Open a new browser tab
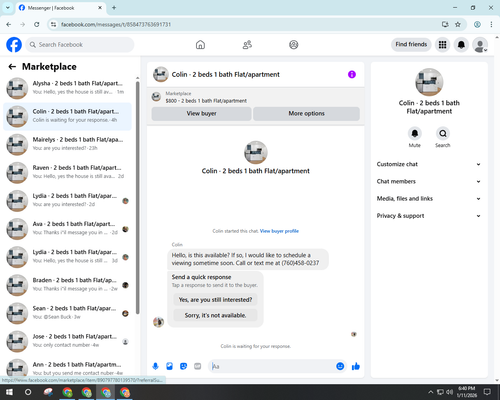 114,8
